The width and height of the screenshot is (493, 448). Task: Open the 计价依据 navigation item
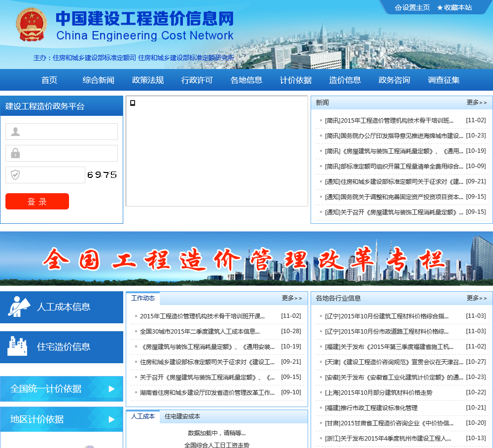(x=295, y=80)
